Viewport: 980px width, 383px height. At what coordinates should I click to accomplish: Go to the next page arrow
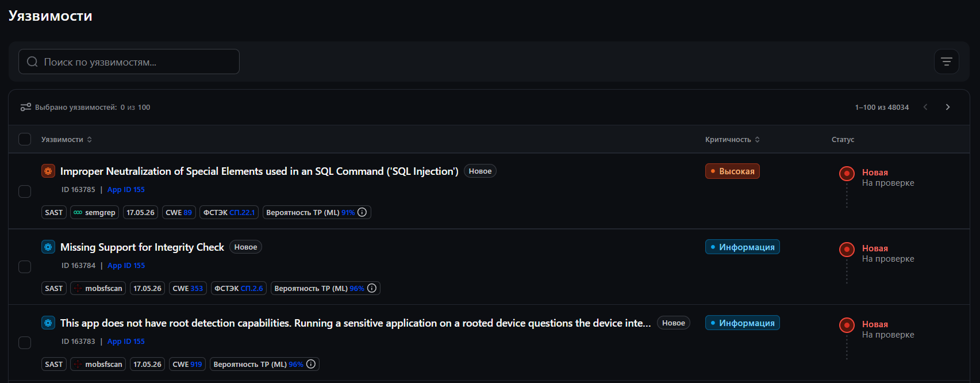point(948,107)
